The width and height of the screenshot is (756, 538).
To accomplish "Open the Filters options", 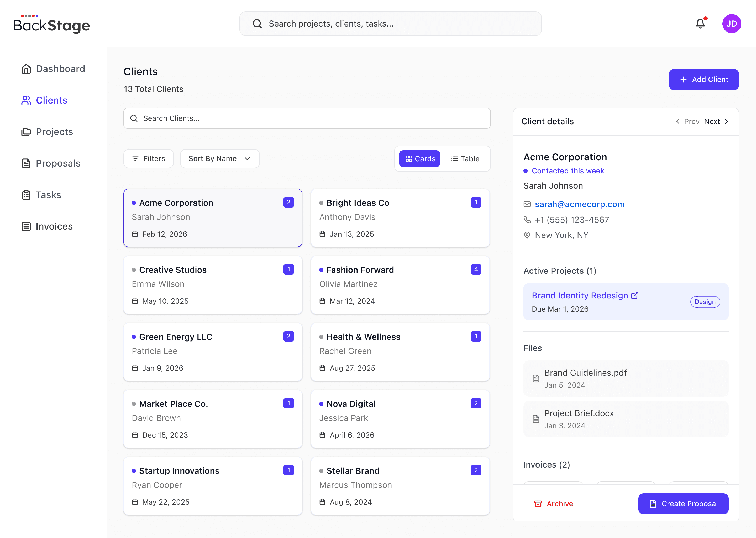I will [x=148, y=159].
